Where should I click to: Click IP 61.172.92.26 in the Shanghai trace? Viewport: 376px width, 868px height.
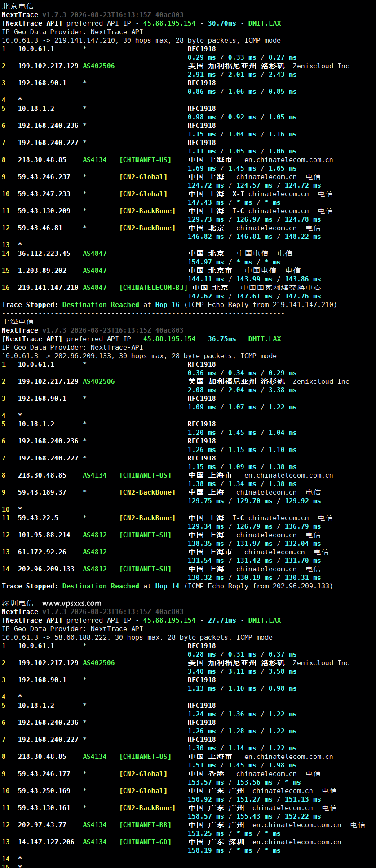coord(42,552)
